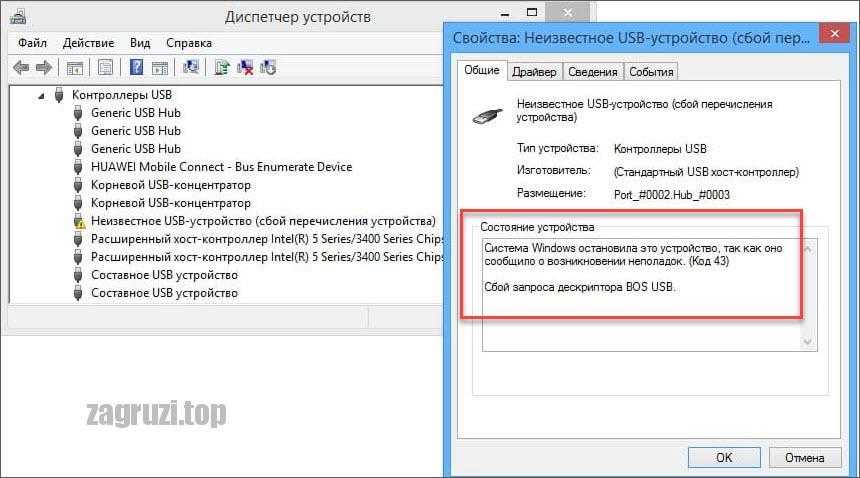Viewport: 860px width, 478px height.
Task: Click the Disable device icon with down arrow
Action: (x=268, y=68)
